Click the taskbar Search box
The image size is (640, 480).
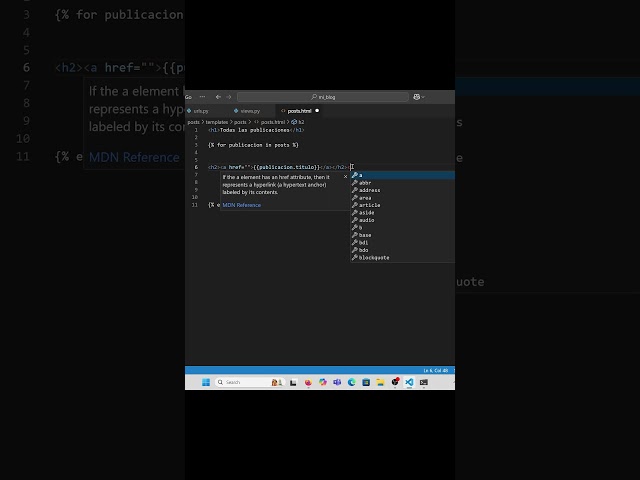point(249,382)
